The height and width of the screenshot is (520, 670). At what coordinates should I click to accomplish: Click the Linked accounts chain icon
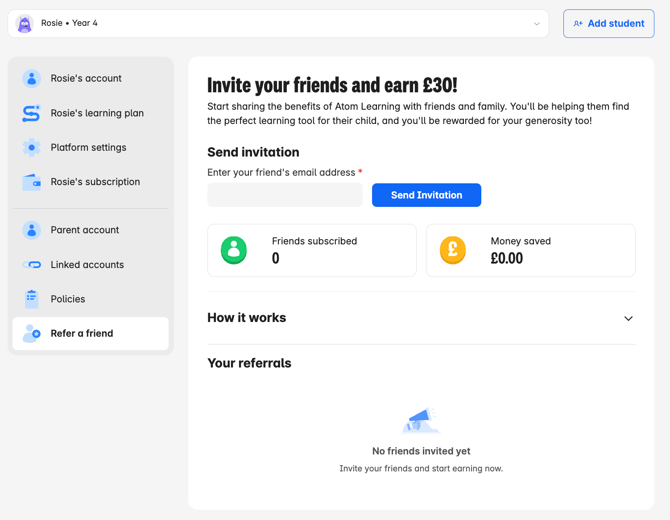pyautogui.click(x=32, y=265)
